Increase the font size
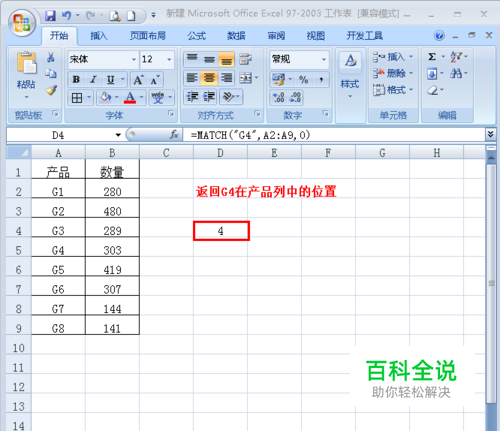 tap(138, 80)
